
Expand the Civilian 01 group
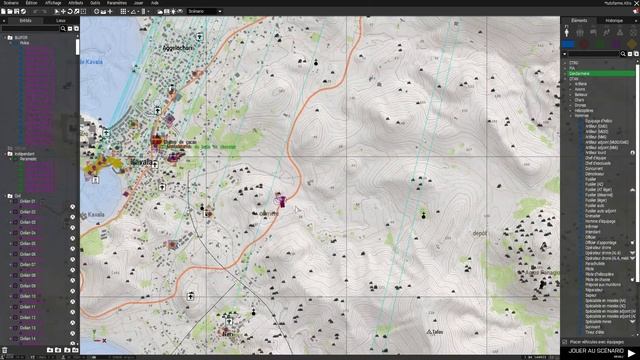[11, 201]
